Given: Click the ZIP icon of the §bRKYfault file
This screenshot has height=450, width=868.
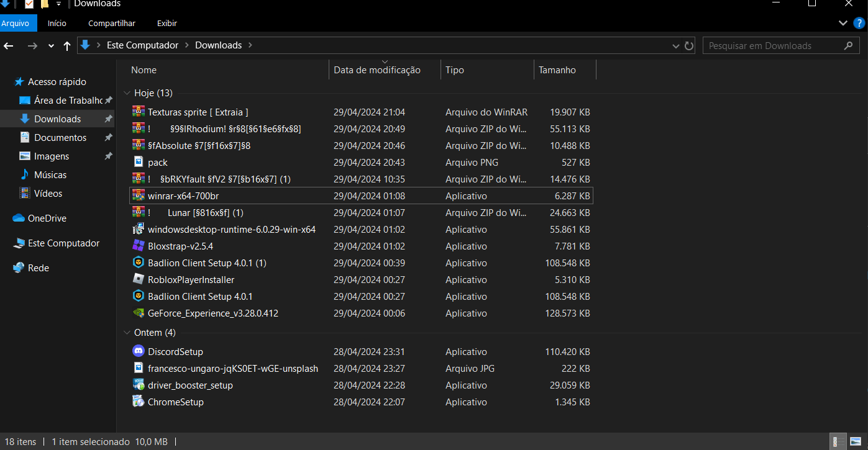Looking at the screenshot, I should click(139, 179).
